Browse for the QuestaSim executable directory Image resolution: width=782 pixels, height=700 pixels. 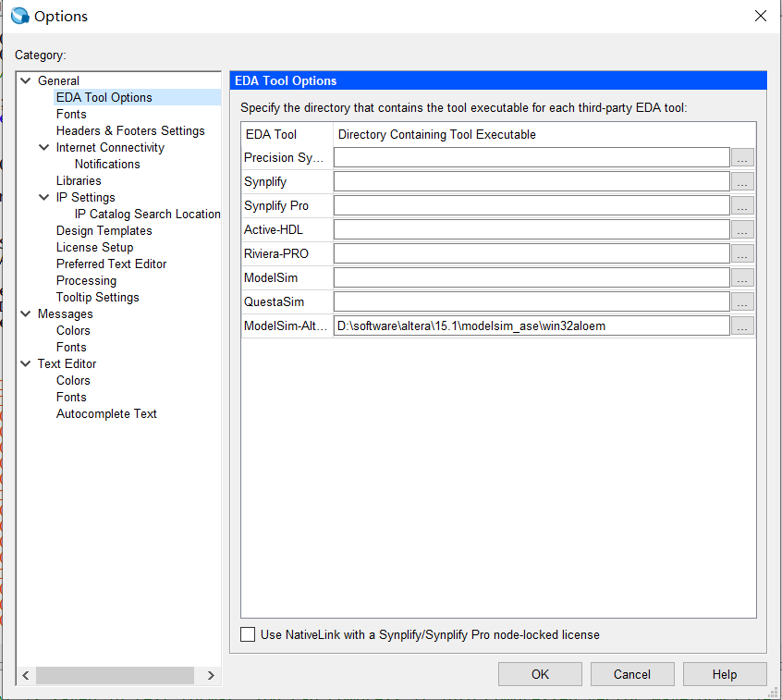[x=742, y=301]
